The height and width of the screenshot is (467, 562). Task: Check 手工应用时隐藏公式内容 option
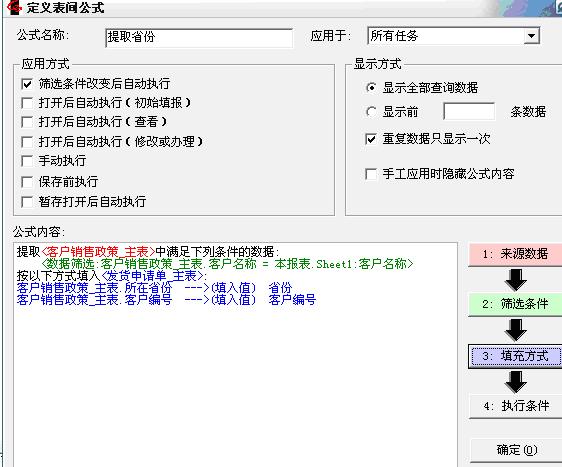[x=371, y=174]
